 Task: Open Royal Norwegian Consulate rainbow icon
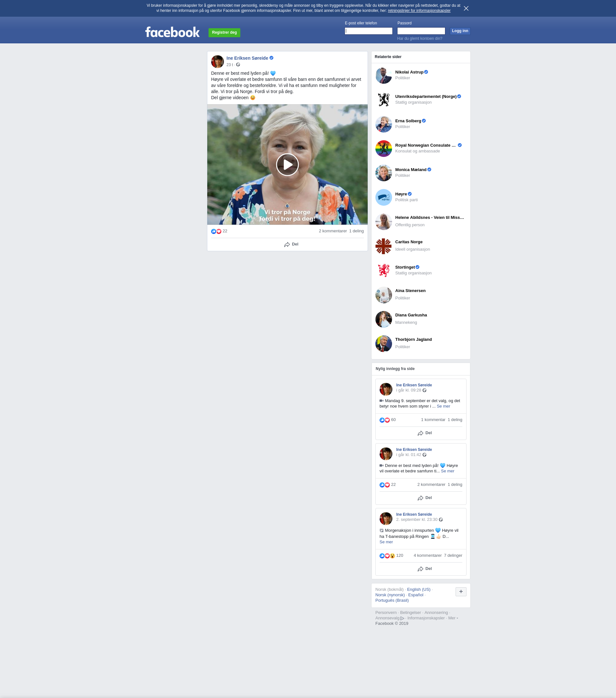tap(383, 149)
